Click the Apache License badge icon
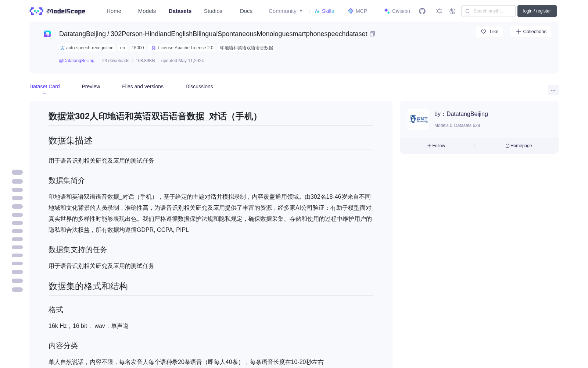 [x=154, y=48]
